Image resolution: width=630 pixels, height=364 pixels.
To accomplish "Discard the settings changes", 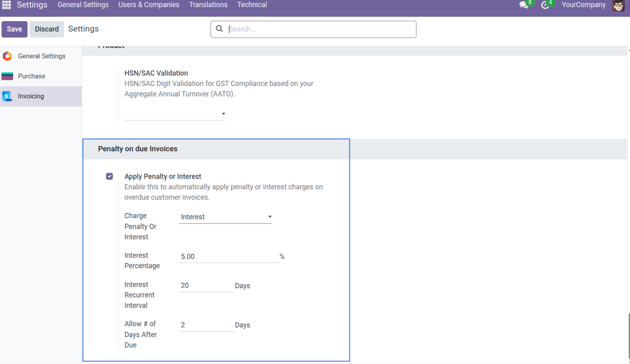I will coord(46,29).
